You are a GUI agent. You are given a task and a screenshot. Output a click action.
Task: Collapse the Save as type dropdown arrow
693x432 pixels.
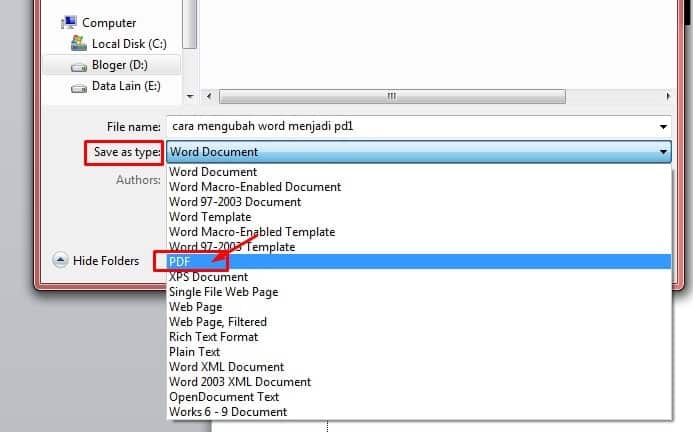(663, 152)
